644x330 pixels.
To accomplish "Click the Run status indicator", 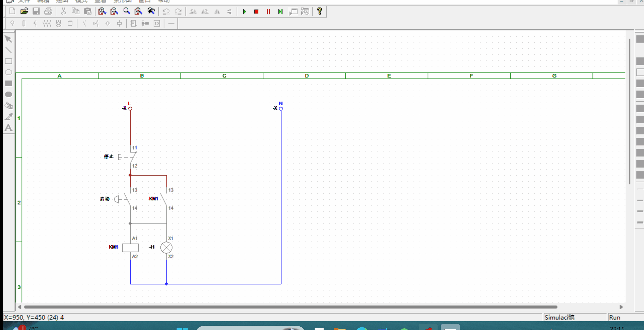I will click(615, 317).
